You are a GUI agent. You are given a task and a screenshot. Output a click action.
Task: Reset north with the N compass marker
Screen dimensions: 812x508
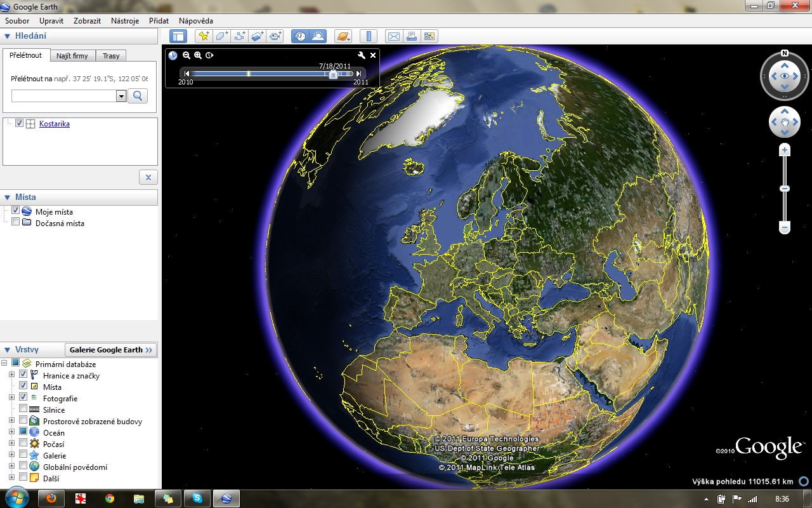[x=785, y=53]
